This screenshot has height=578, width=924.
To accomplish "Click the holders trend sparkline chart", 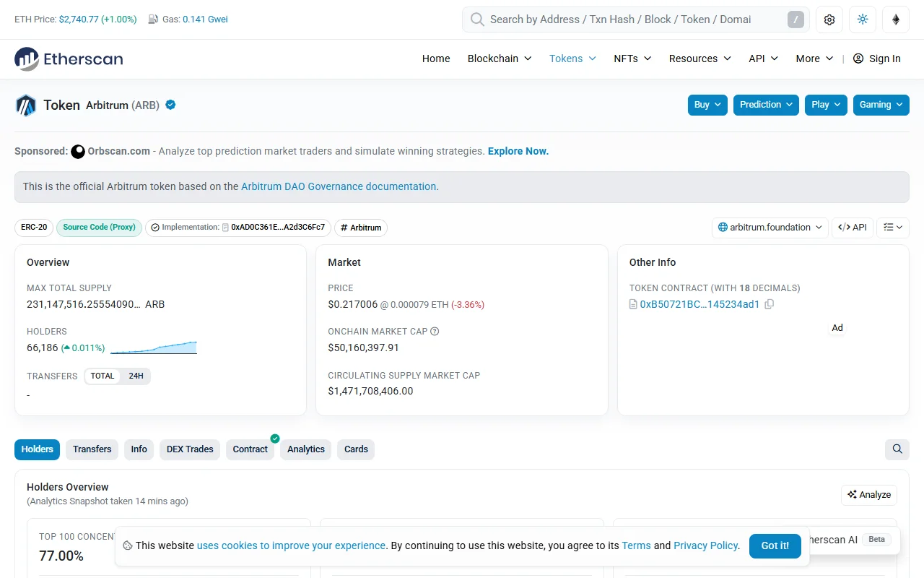I will (x=154, y=348).
